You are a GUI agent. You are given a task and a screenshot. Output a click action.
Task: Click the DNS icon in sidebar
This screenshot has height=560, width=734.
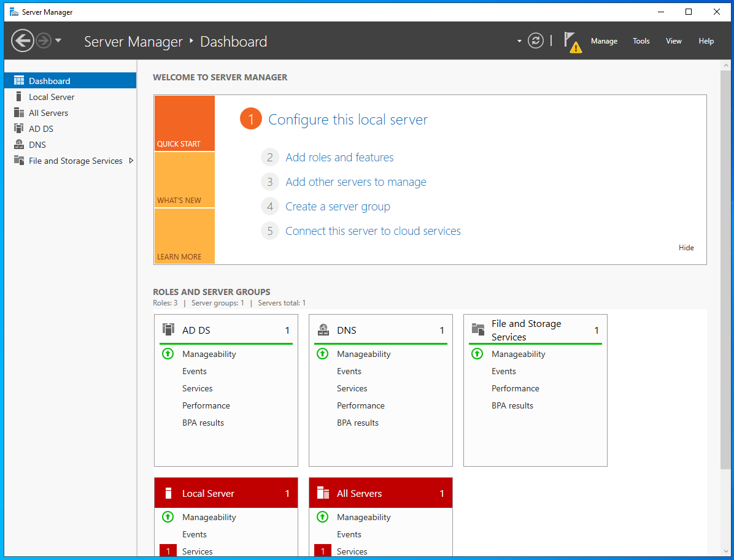click(18, 145)
